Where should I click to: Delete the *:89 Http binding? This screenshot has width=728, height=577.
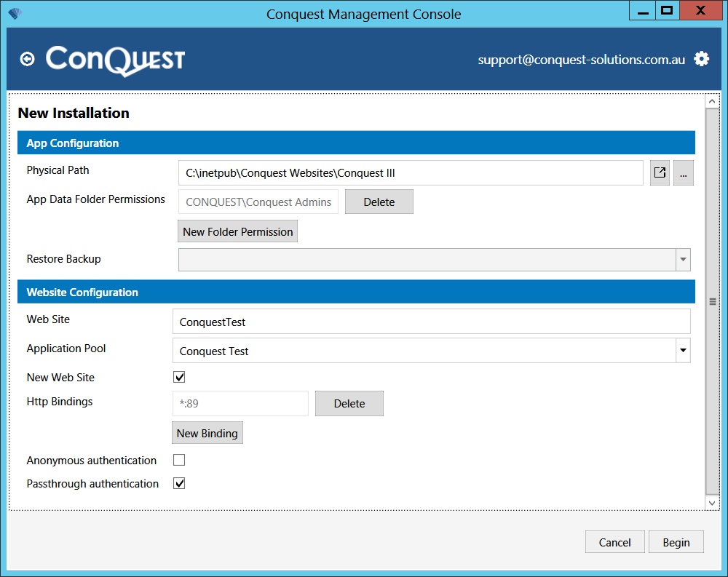[349, 403]
